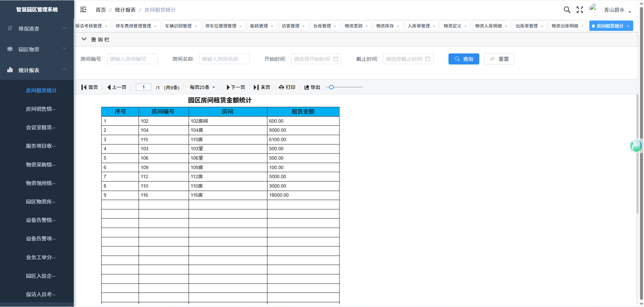This screenshot has width=644, height=307.
Task: Adjust the report zoom slider handle
Action: click(x=331, y=87)
